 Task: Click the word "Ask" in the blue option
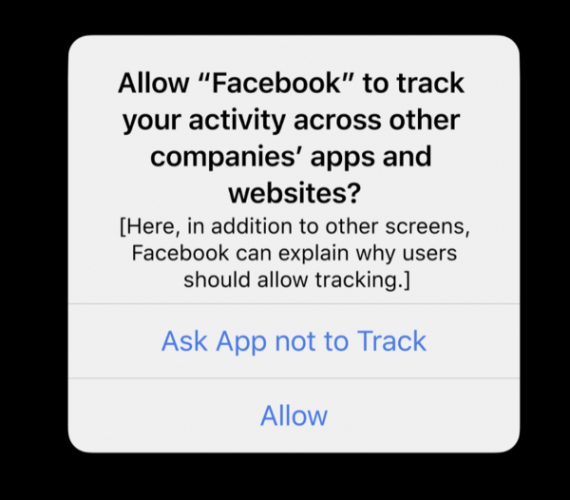[185, 341]
